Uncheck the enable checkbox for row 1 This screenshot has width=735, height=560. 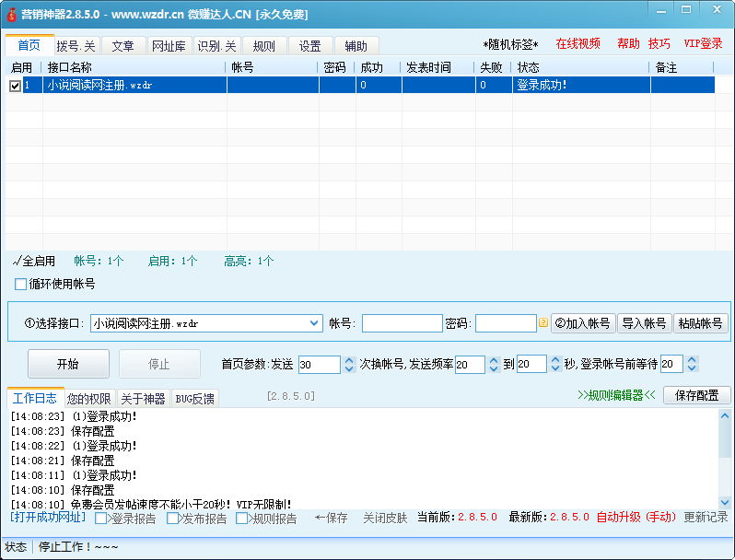click(15, 86)
